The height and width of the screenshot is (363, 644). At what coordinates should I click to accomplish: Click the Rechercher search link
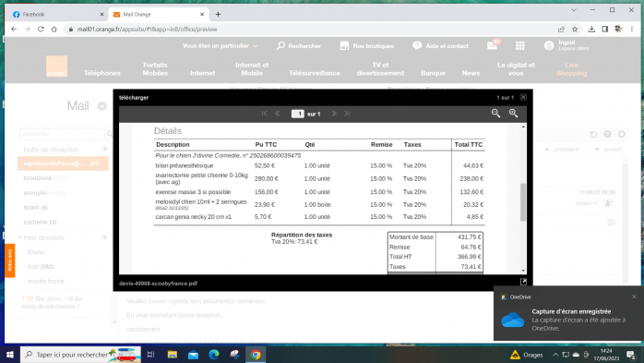click(299, 45)
